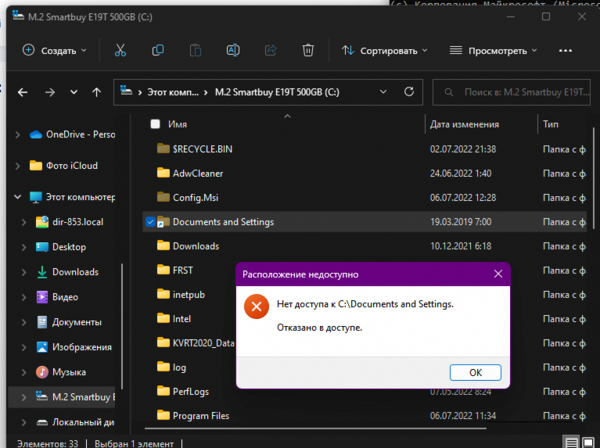This screenshot has width=600, height=448.
Task: Click the Delete trash bin icon
Action: point(309,50)
